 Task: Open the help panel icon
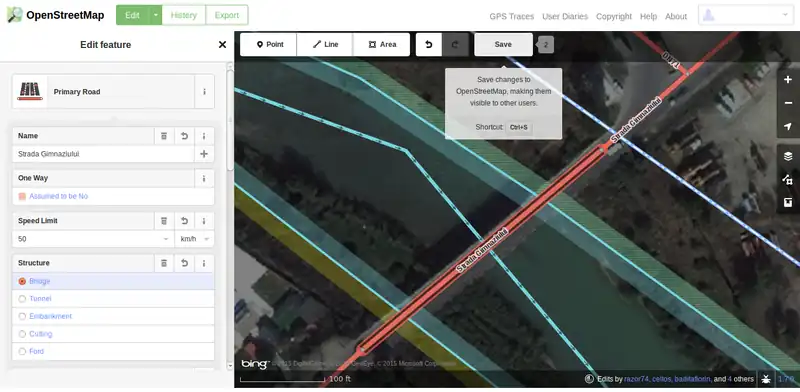coord(788,203)
